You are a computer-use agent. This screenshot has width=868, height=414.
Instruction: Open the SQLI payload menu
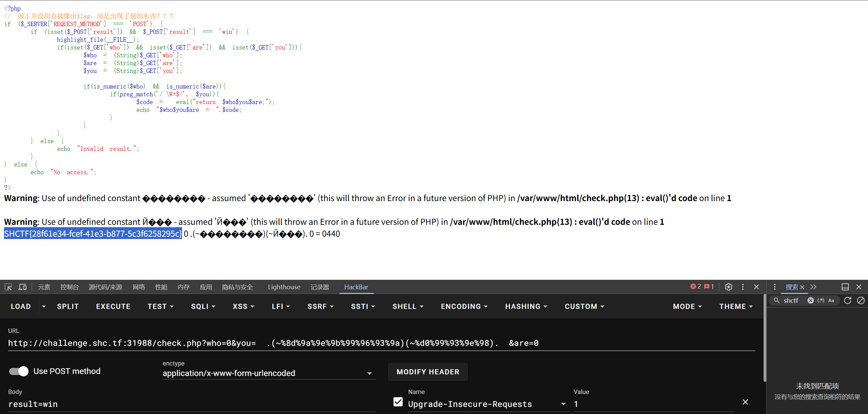click(x=203, y=307)
